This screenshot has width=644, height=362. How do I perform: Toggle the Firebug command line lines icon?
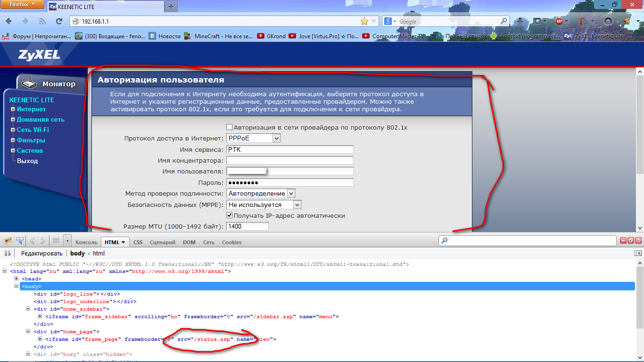tap(56, 241)
